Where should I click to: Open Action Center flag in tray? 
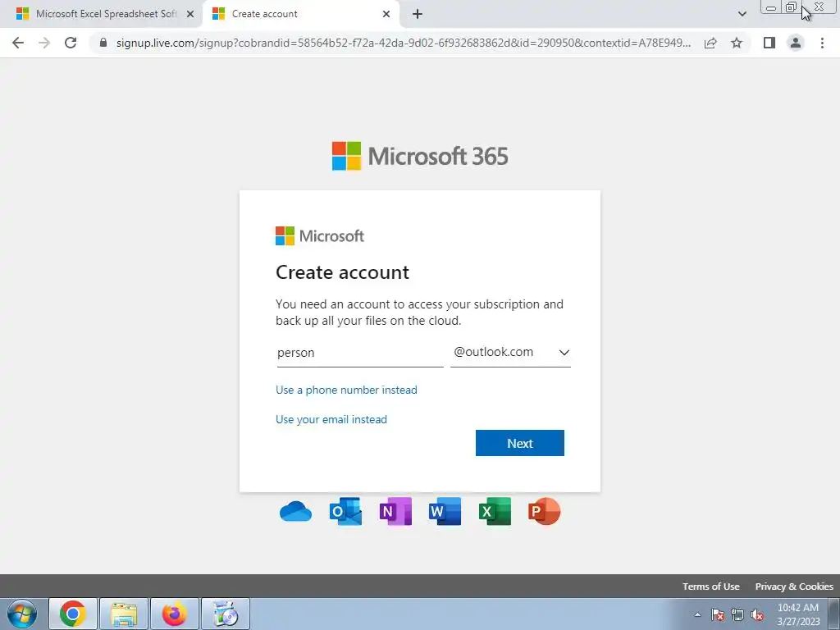(x=718, y=614)
